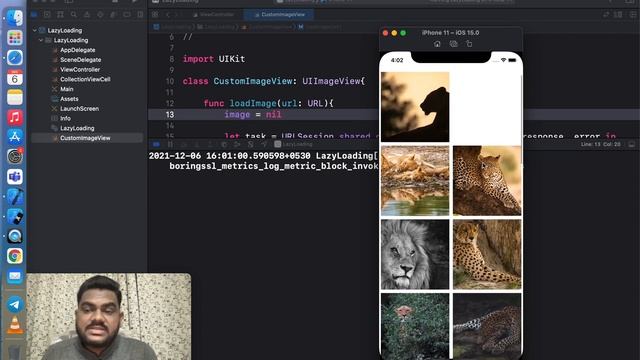Open Safari from the Dock
Screen dimensions: 640x360
pyautogui.click(x=15, y=58)
